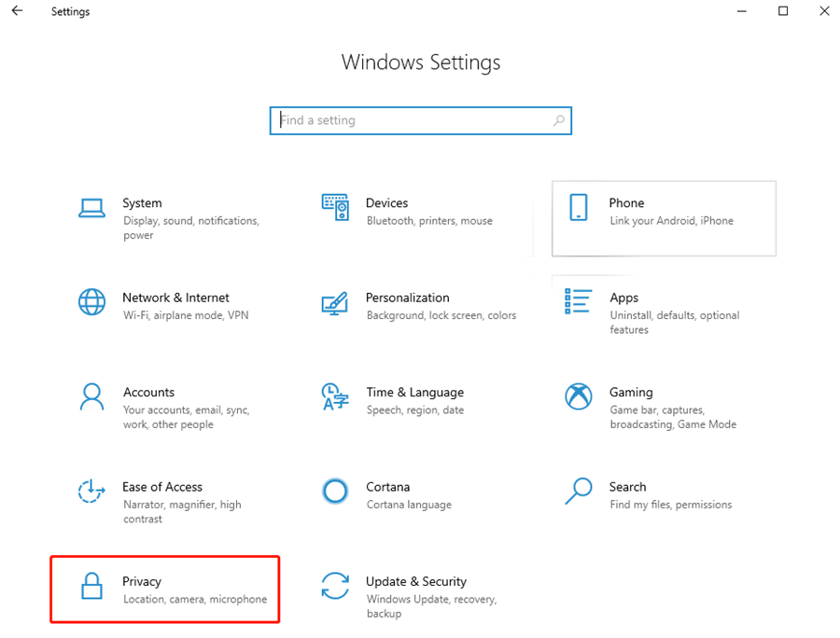Click 'Link your Android, iPhone' text
Image resolution: width=840 pixels, height=638 pixels.
click(x=672, y=221)
